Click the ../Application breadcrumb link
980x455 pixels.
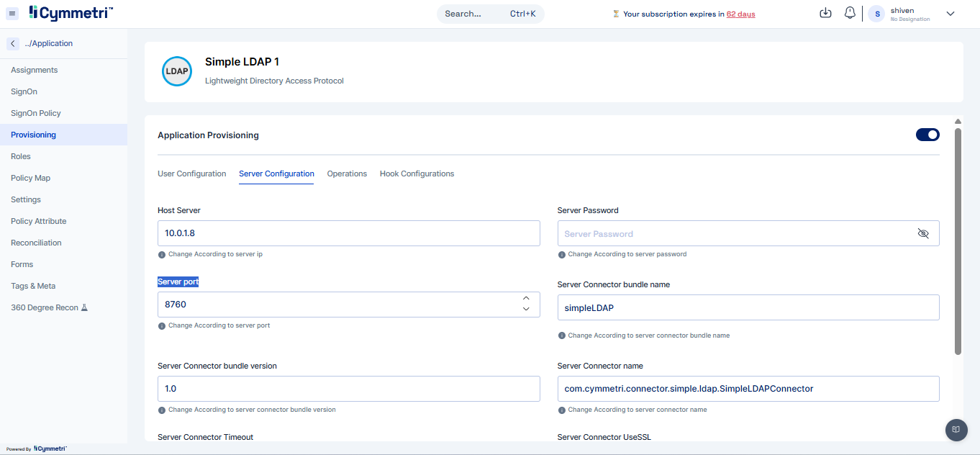click(48, 43)
